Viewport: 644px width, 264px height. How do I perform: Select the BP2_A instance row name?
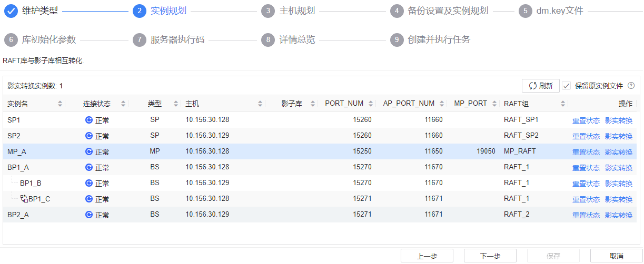pyautogui.click(x=18, y=215)
